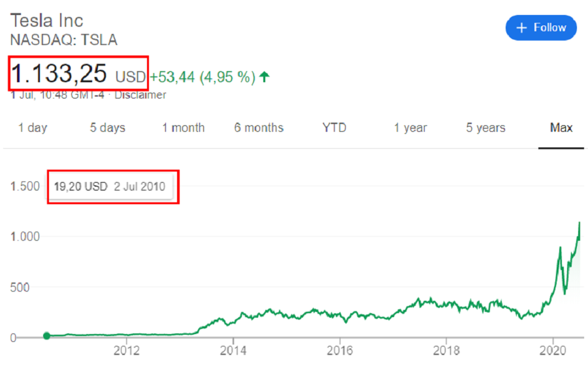Switch chart to YTD
Screen dimensions: 588x368
(x=335, y=128)
